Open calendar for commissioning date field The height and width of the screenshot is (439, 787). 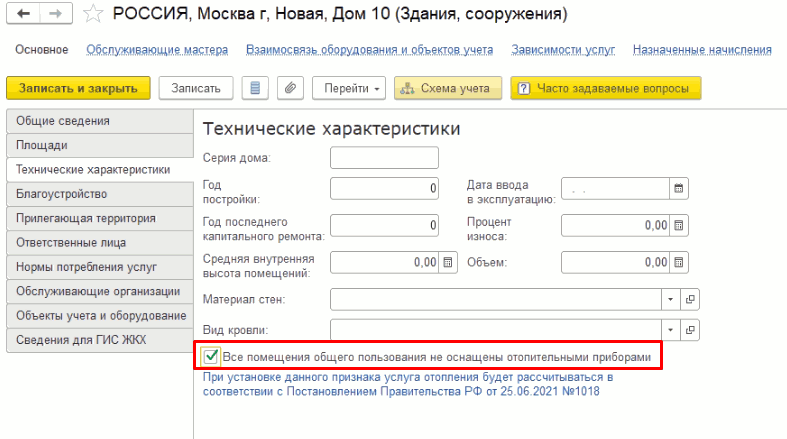point(679,189)
